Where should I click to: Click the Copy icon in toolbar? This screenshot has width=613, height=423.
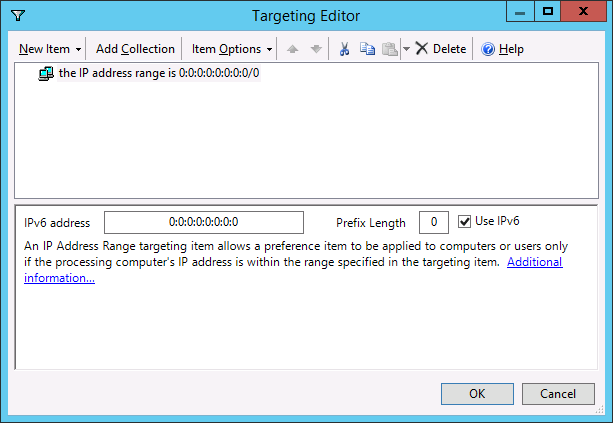click(368, 49)
